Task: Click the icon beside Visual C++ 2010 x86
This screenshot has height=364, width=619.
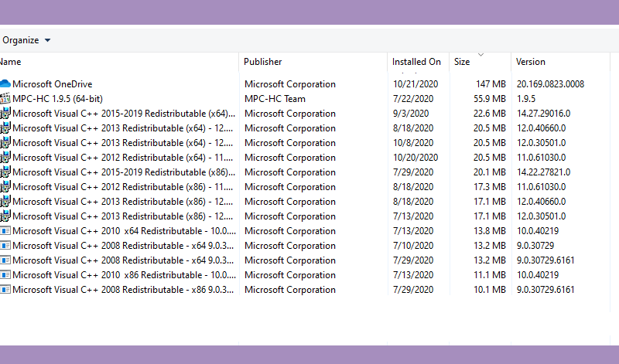Action: [x=5, y=275]
